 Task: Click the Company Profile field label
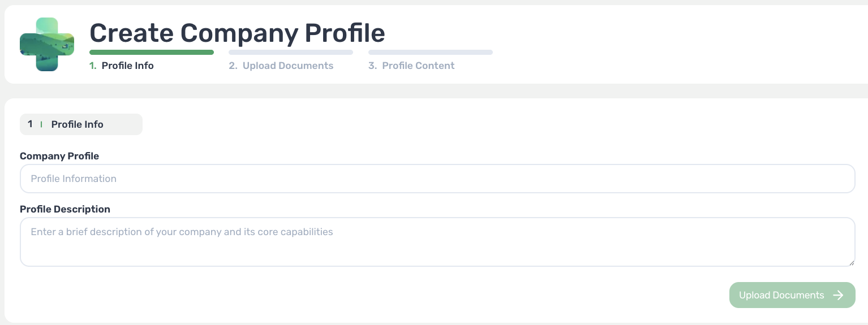click(x=59, y=156)
